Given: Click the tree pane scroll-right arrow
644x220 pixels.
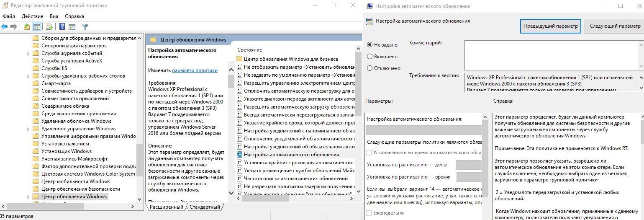Looking at the screenshot, I should click(x=133, y=206).
